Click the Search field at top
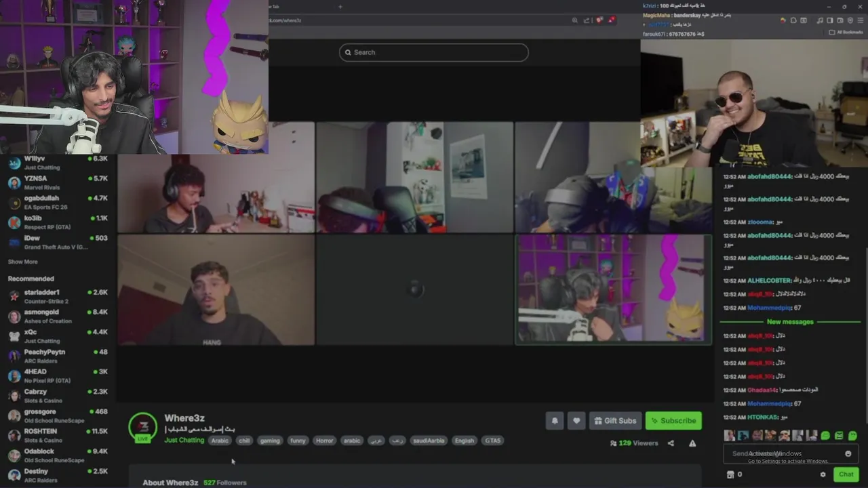This screenshot has height=488, width=868. 433,52
